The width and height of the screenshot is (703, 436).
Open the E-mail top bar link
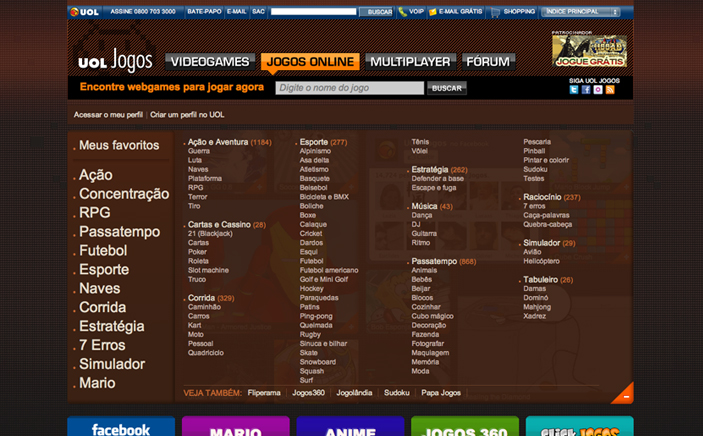(236, 12)
